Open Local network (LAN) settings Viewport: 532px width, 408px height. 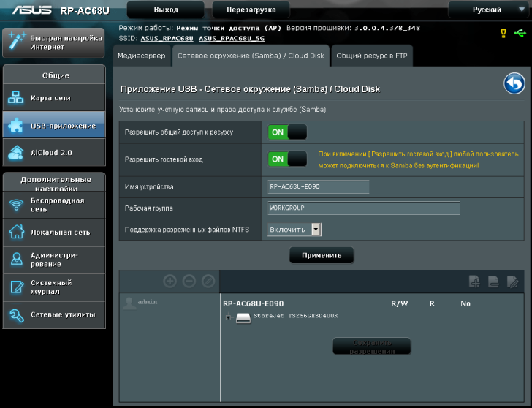[54, 233]
